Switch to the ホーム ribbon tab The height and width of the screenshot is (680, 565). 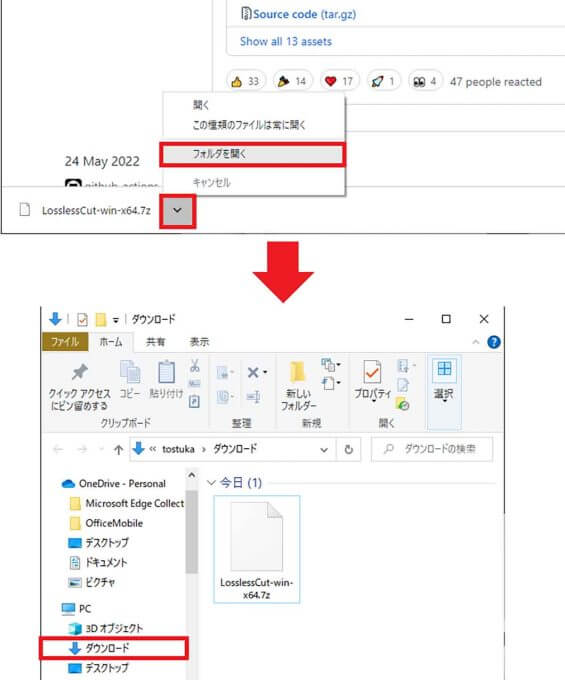point(111,342)
